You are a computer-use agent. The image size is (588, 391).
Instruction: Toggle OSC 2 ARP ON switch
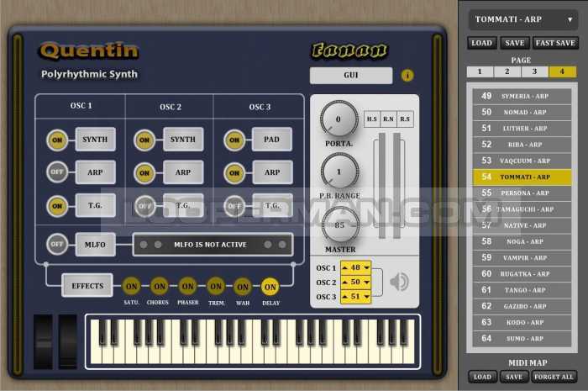pyautogui.click(x=144, y=173)
